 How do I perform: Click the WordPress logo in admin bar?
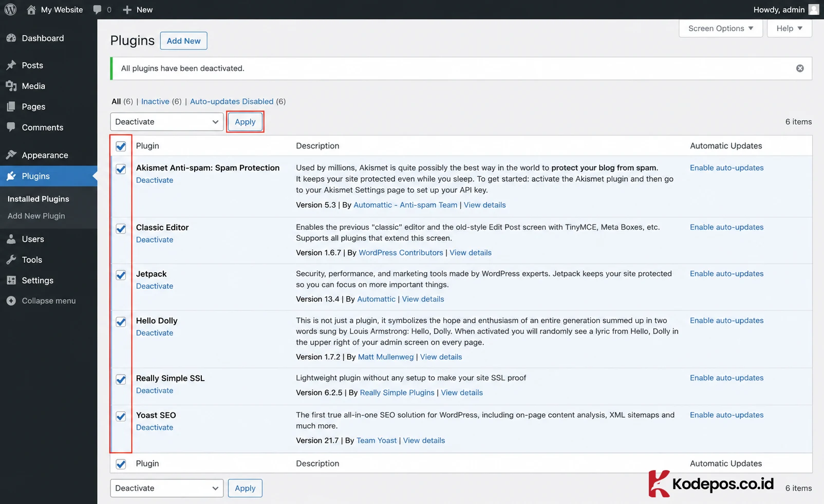click(x=10, y=9)
